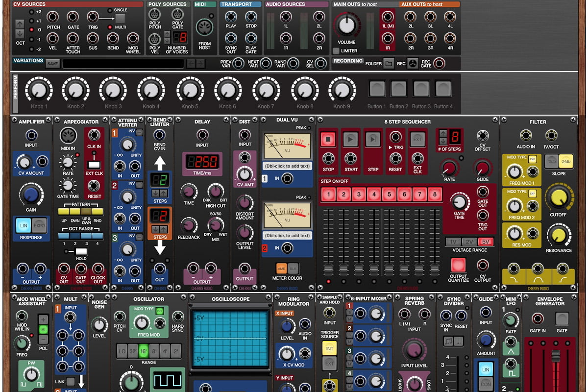Click the sequencer Start play button
588x392 pixels.
[350, 140]
